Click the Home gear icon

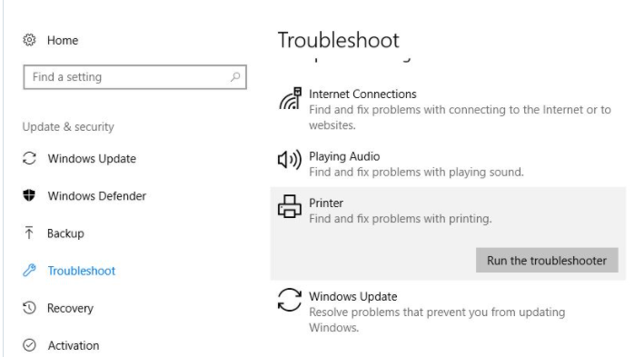[29, 40]
